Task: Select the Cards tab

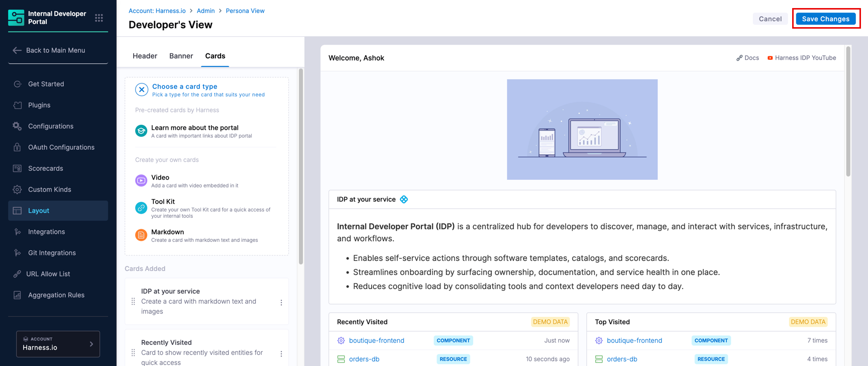Action: pos(215,56)
